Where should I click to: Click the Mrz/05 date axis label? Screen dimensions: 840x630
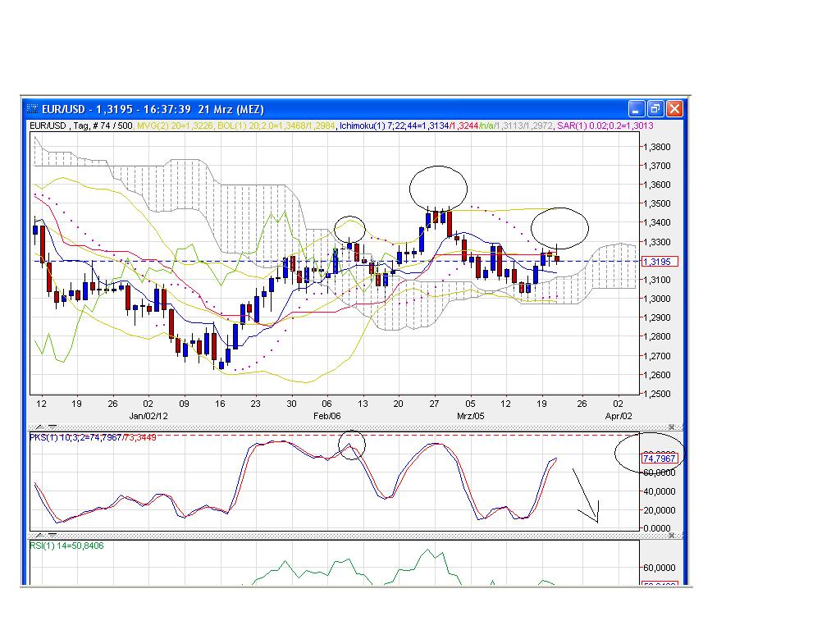470,416
